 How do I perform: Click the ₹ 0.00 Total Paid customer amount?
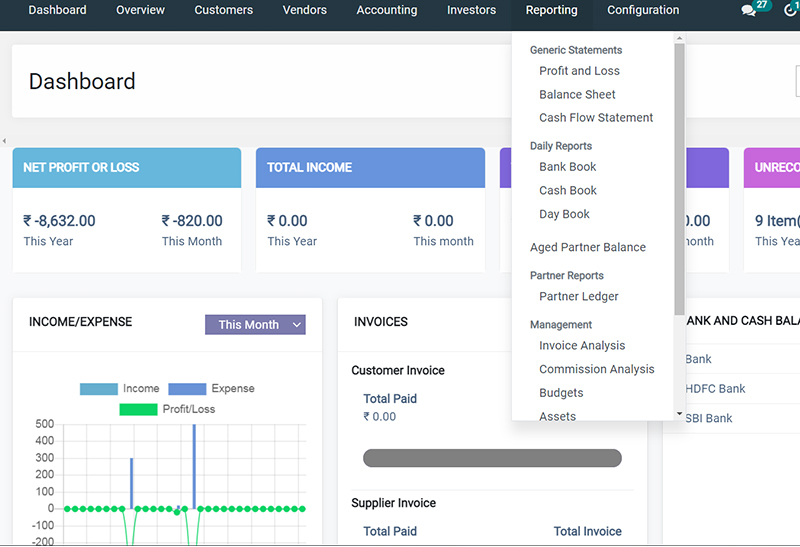pyautogui.click(x=379, y=416)
